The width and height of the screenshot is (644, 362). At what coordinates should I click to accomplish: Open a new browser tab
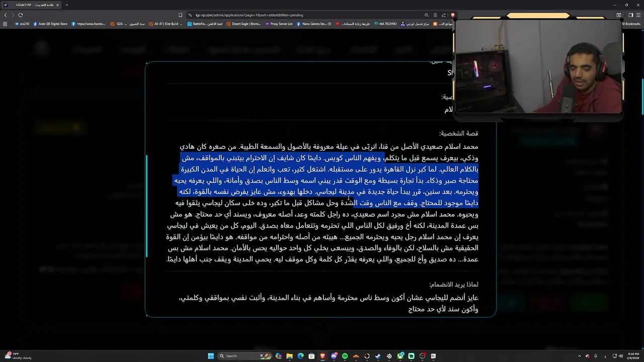pos(66,5)
